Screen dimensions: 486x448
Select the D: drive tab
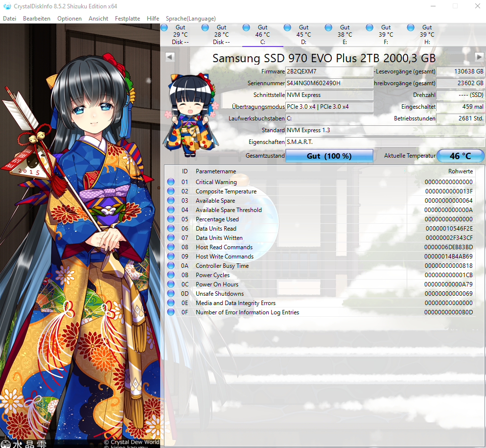click(x=304, y=35)
